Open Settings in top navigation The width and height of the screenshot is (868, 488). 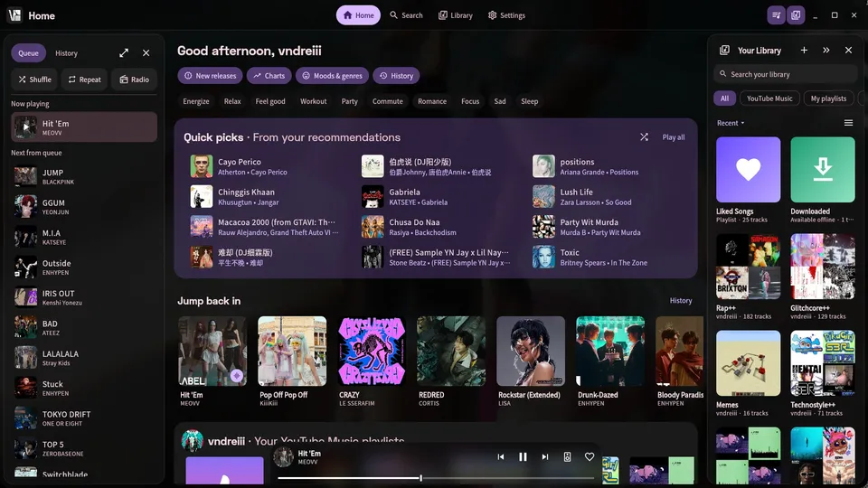point(506,15)
